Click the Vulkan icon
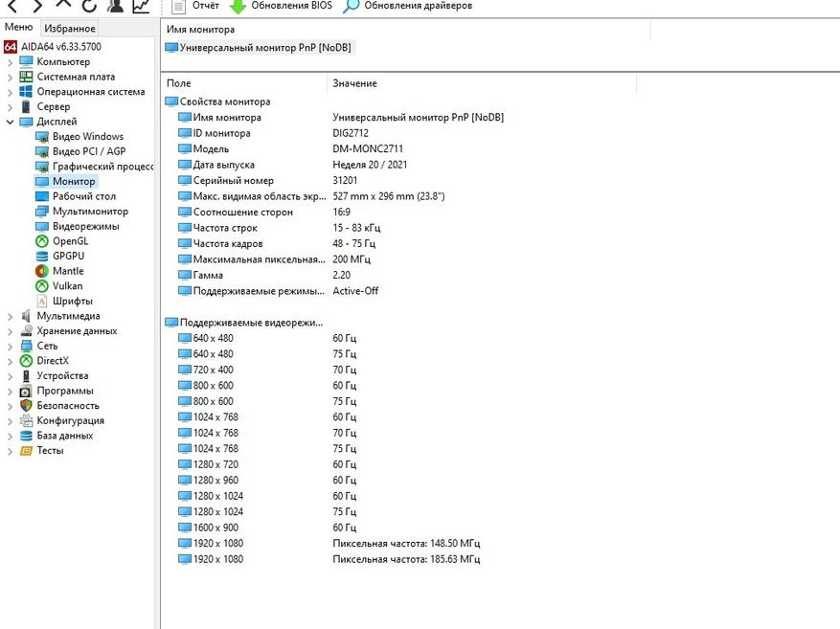Viewport: 840px width, 629px height. click(x=42, y=286)
